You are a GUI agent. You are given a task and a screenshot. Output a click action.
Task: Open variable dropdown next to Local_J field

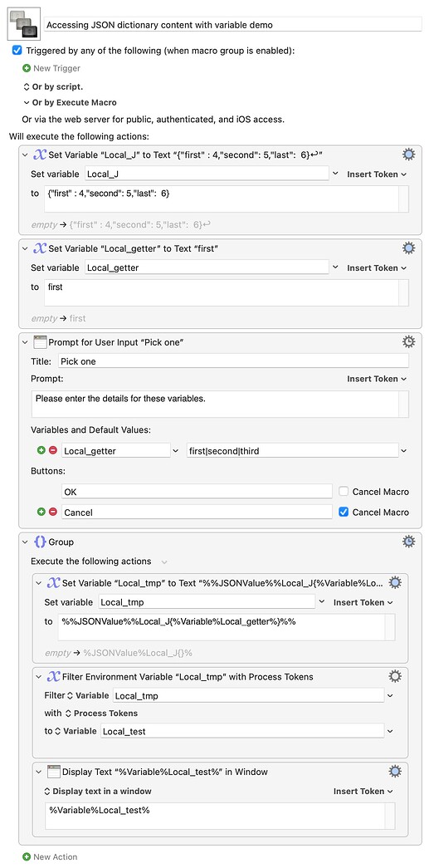click(335, 174)
